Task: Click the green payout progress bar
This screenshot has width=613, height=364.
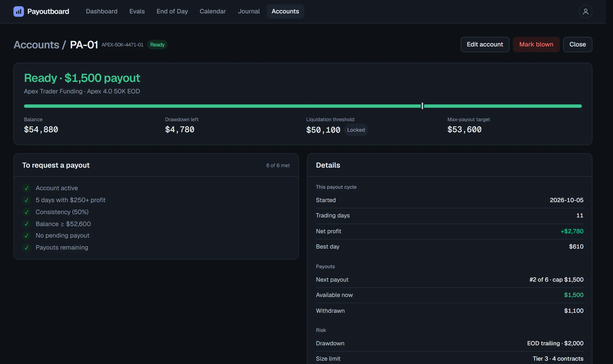Action: click(x=303, y=106)
